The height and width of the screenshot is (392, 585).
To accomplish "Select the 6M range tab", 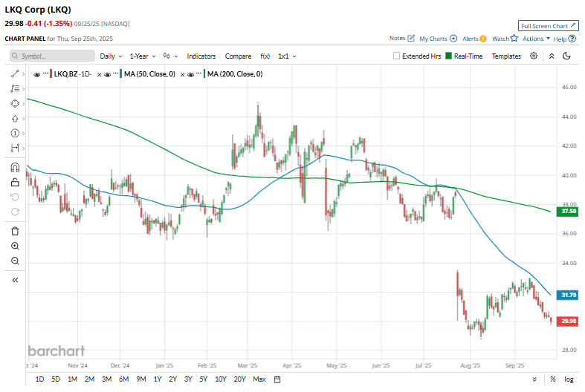I will (x=124, y=379).
